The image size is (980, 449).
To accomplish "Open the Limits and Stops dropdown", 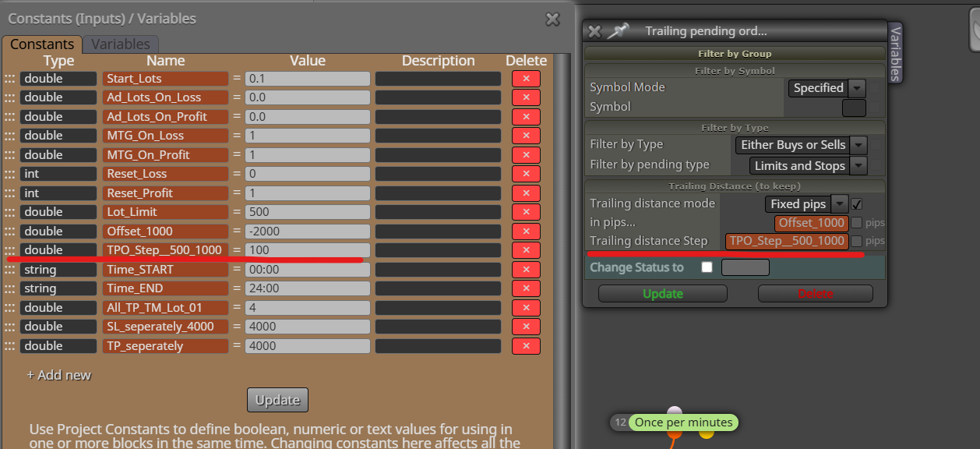I will (809, 165).
